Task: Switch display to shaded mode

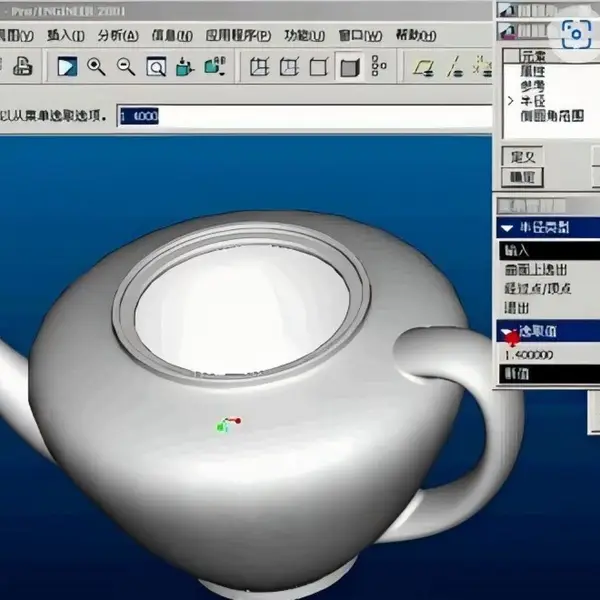Action: [x=349, y=67]
